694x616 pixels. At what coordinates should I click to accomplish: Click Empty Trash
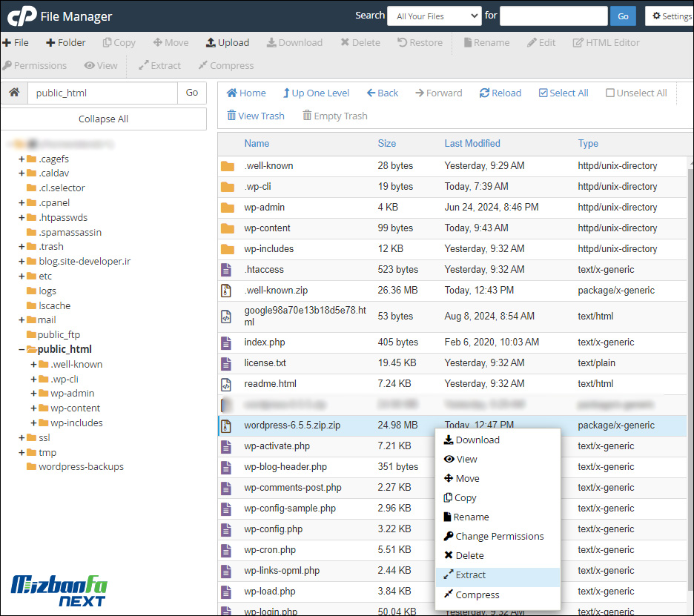(335, 116)
